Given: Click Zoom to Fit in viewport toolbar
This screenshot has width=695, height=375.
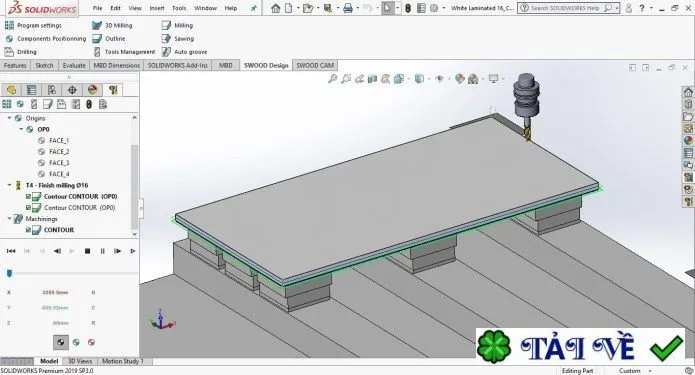Looking at the screenshot, I should tap(332, 79).
